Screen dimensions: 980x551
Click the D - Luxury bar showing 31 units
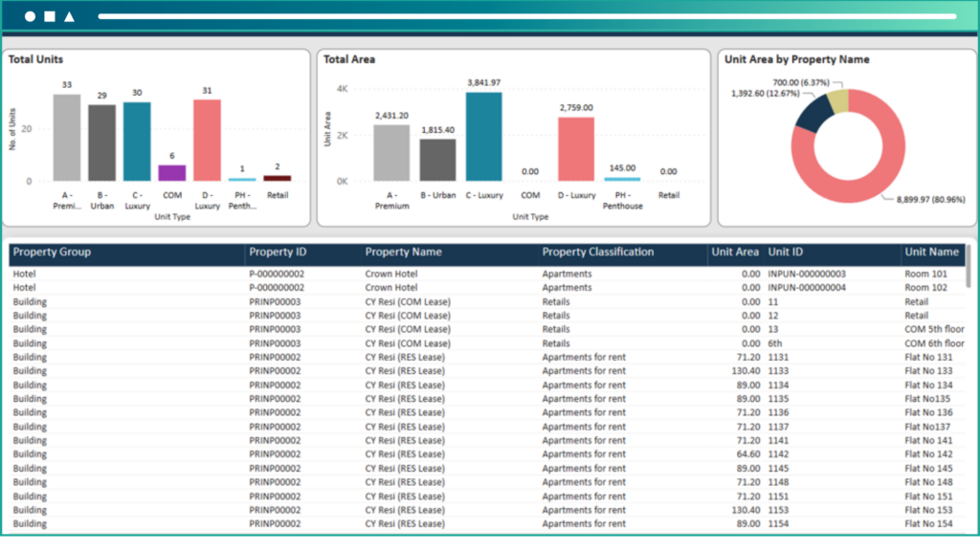tap(207, 140)
